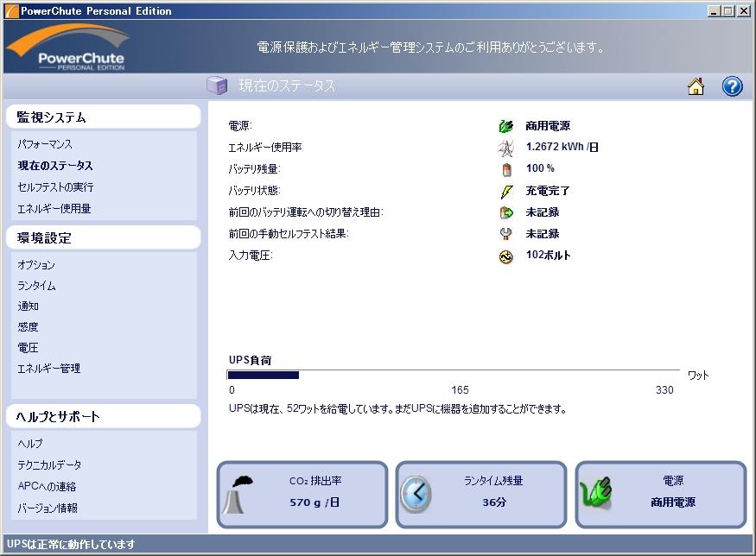The width and height of the screenshot is (756, 556).
Task: Open ランタイム settings
Action: (x=36, y=286)
